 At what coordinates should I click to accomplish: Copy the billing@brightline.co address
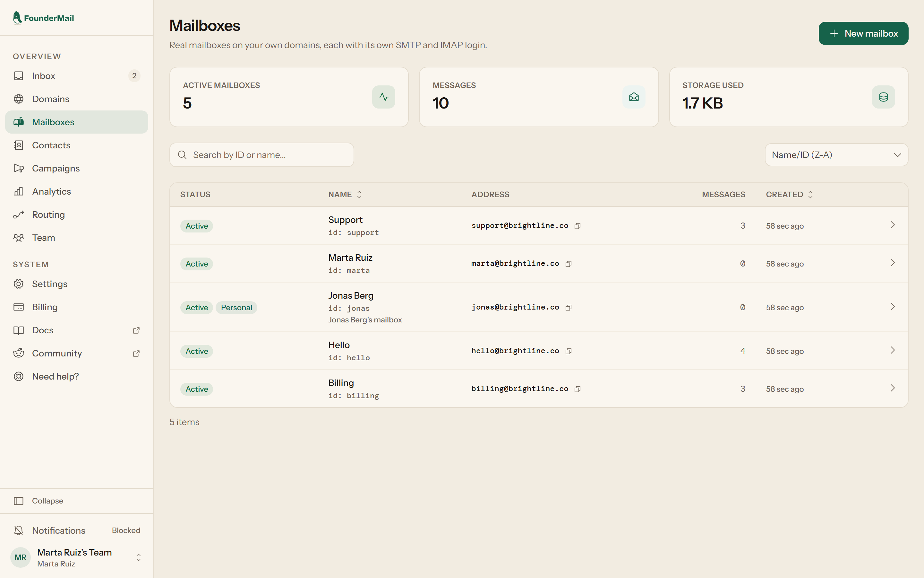577,389
